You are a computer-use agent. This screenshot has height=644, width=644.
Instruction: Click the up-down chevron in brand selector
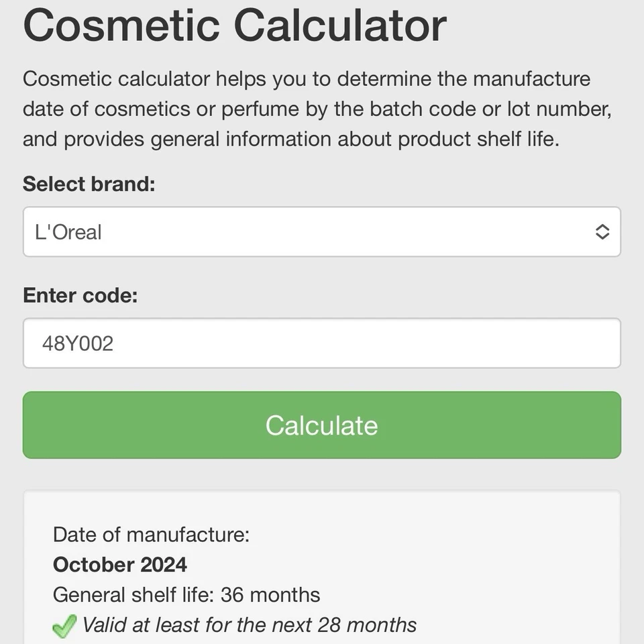[602, 232]
